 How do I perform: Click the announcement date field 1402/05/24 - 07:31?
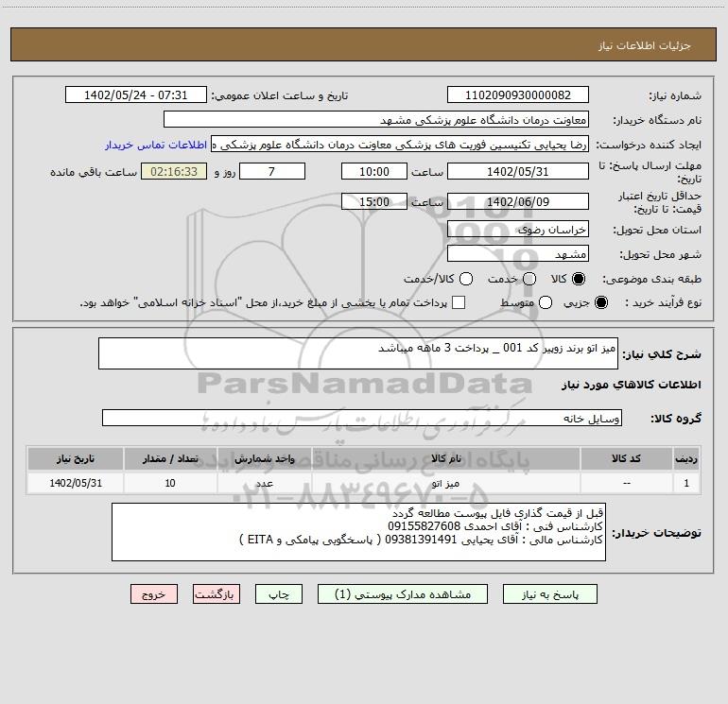(136, 95)
